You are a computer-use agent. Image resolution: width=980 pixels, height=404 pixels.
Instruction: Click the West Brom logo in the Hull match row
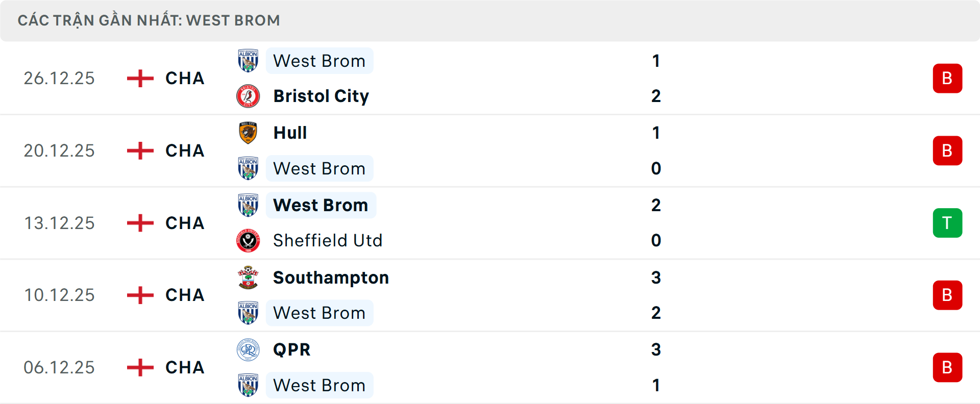point(249,168)
